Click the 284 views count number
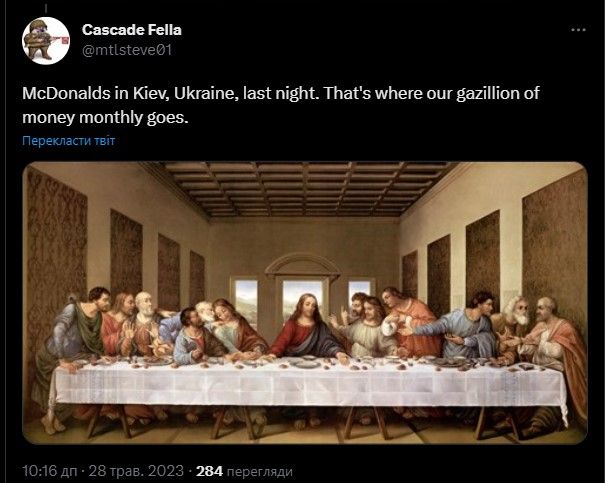This screenshot has height=483, width=605. [209, 469]
